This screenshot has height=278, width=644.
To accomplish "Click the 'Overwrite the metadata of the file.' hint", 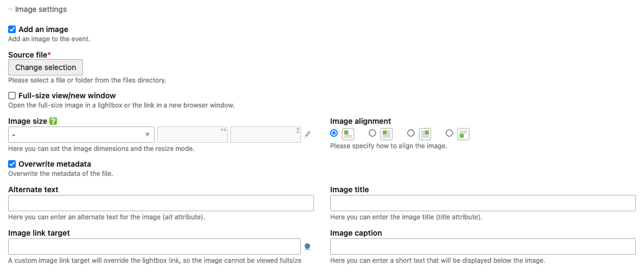I will click(x=60, y=174).
